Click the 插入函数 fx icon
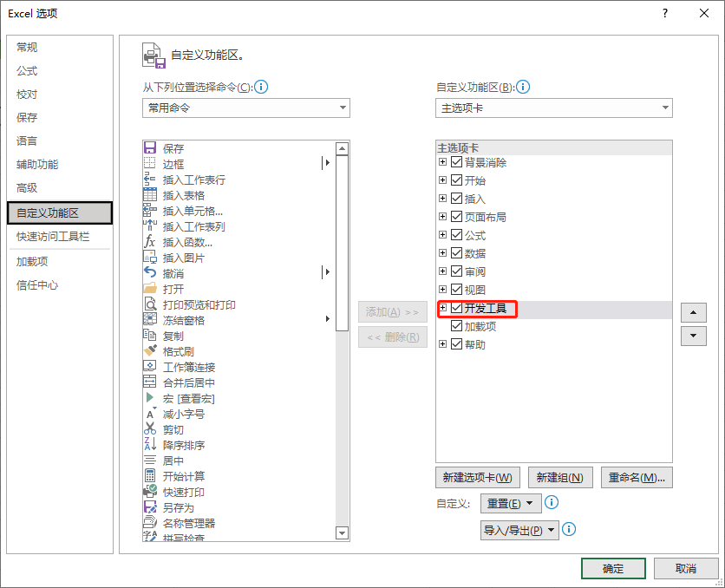 click(x=150, y=241)
